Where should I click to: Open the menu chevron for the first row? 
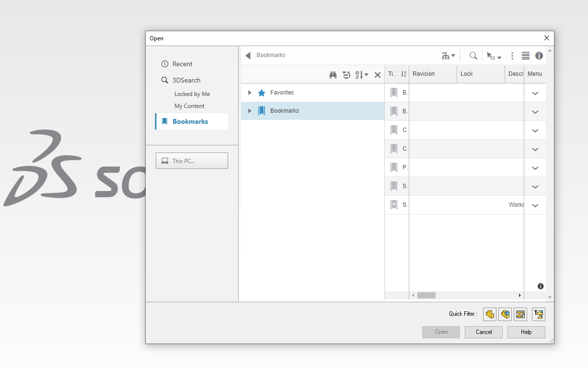(x=535, y=93)
